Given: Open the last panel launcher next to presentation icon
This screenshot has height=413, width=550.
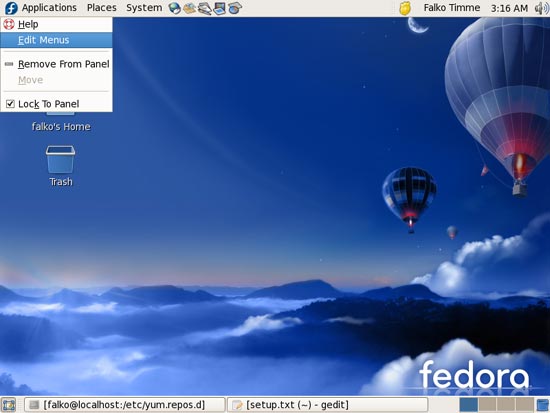Looking at the screenshot, I should click(x=235, y=8).
